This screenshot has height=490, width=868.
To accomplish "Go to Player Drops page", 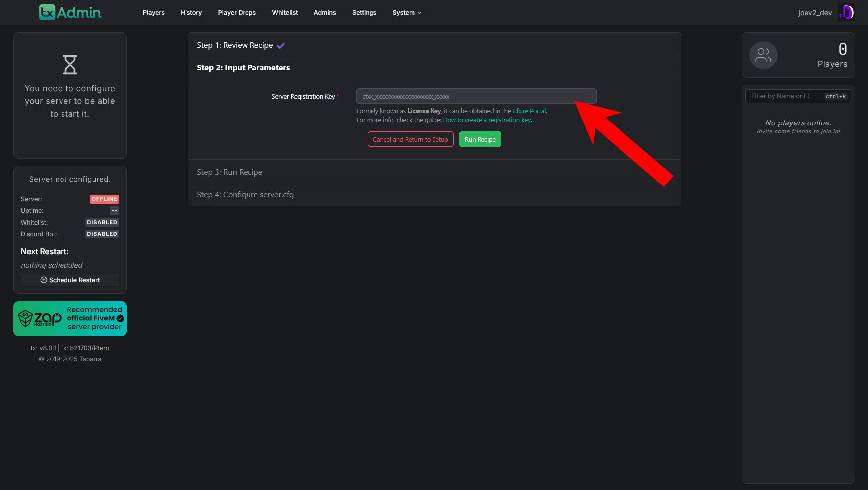I will tap(237, 13).
